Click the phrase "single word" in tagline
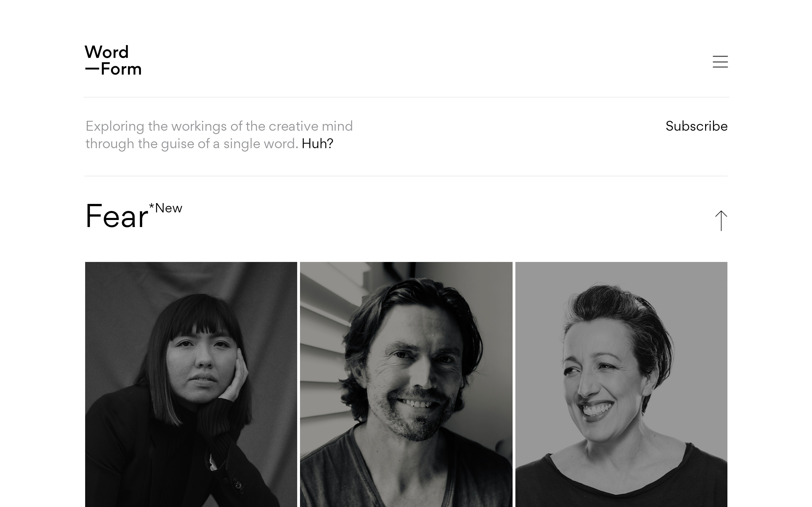This screenshot has width=812, height=507. [259, 144]
